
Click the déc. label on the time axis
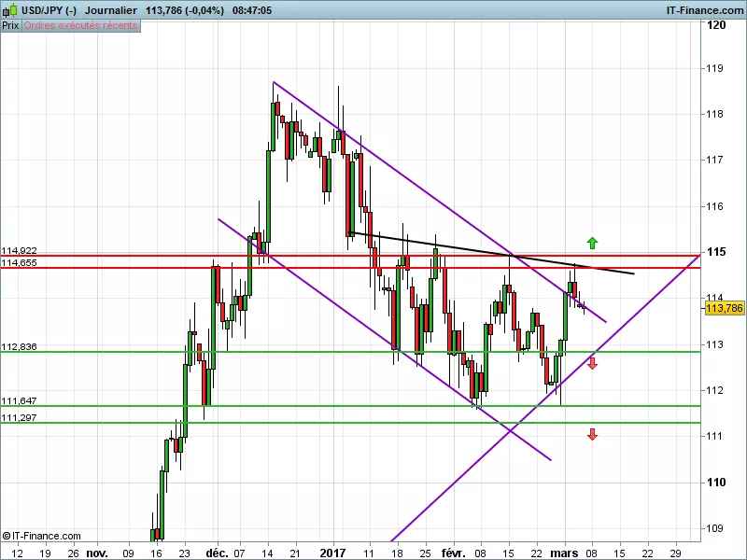(218, 553)
